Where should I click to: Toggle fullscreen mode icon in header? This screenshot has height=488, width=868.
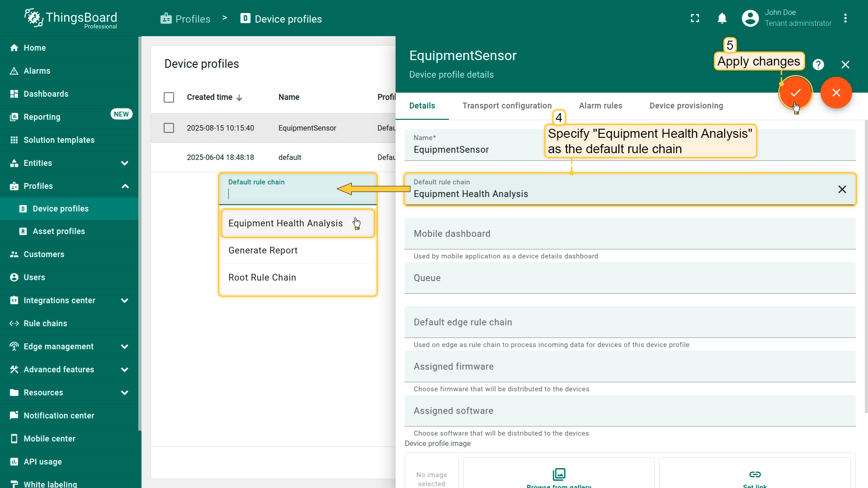point(695,18)
